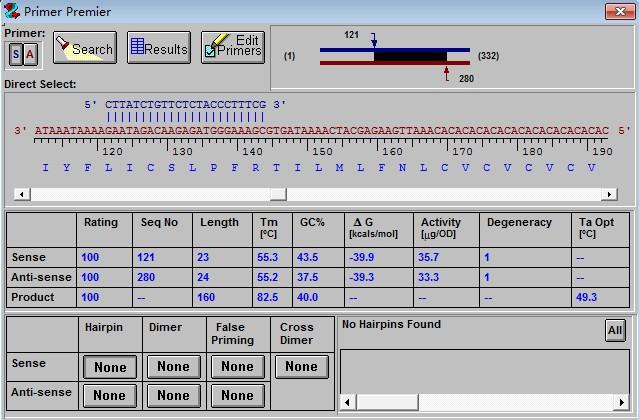Screen dimensions: 639x420
Task: Click Product Length value 160
Action: coord(206,297)
